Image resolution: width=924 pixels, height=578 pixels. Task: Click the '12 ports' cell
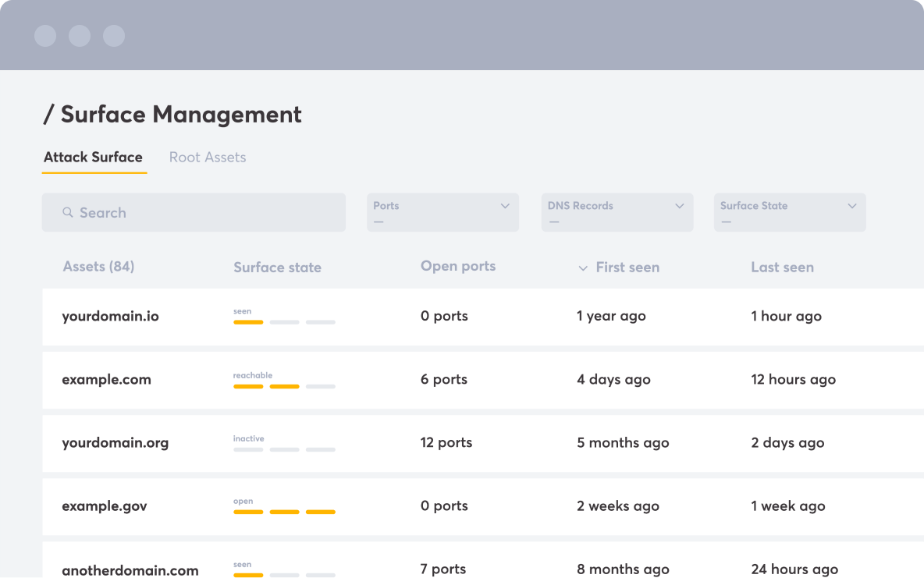pyautogui.click(x=446, y=442)
